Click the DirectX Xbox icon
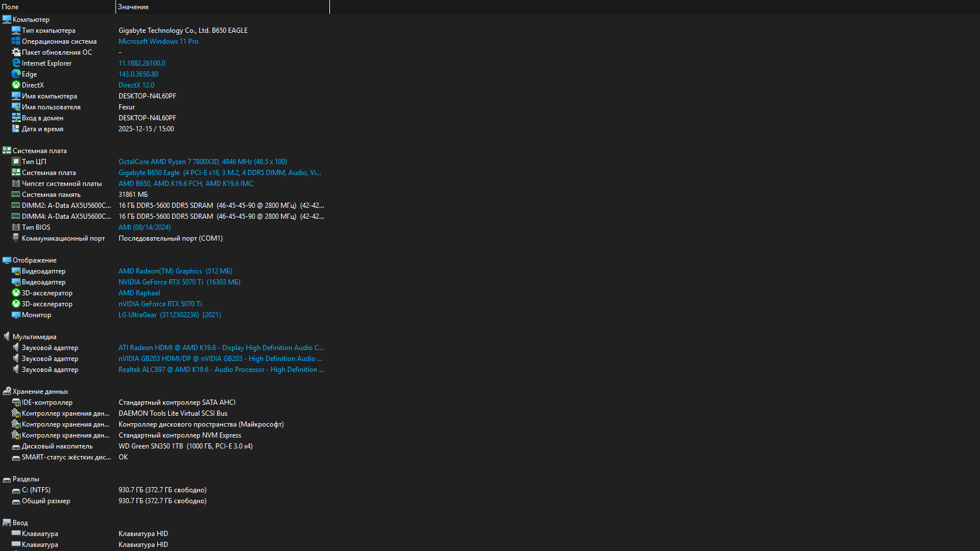The height and width of the screenshot is (551, 980). pos(16,85)
